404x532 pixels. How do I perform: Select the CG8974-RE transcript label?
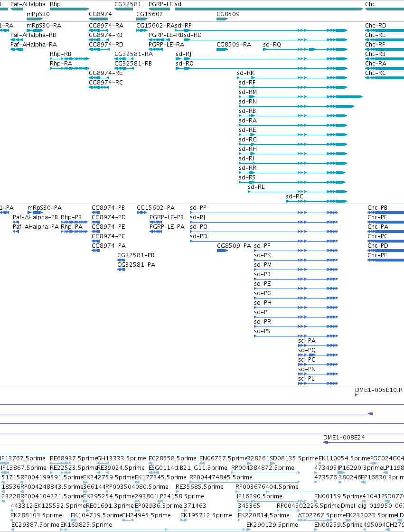click(105, 73)
